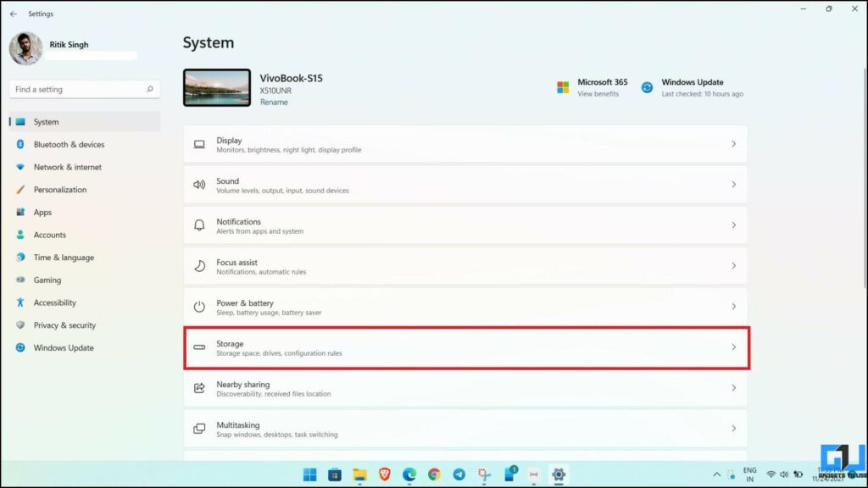Expand hidden icons in the system tray
The image size is (868, 488).
716,474
